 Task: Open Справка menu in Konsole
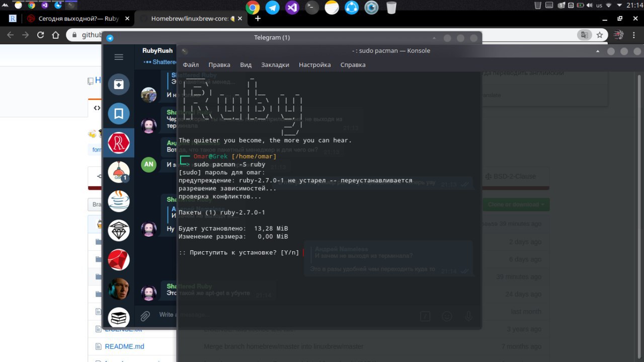point(353,64)
